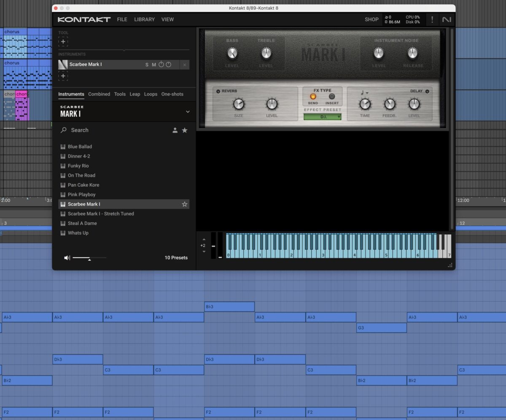Screen dimensions: 506x420
Task: Click the mod wheel strip
Action: click(x=220, y=245)
